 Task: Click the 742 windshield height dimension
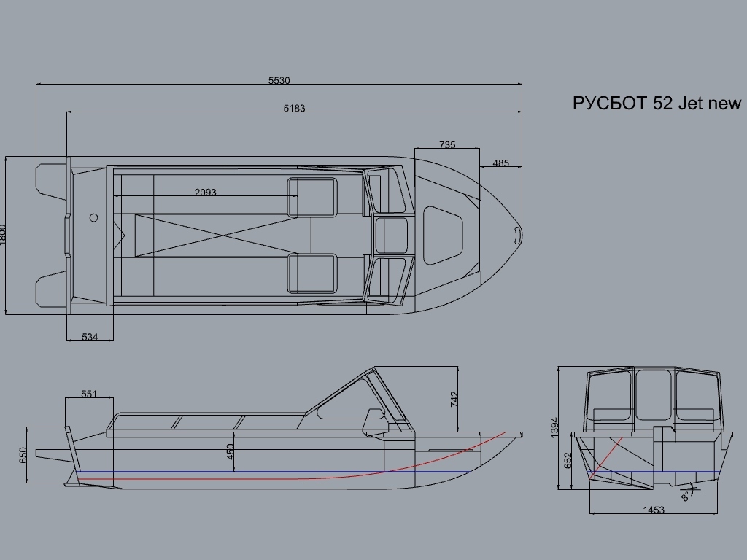(x=454, y=399)
